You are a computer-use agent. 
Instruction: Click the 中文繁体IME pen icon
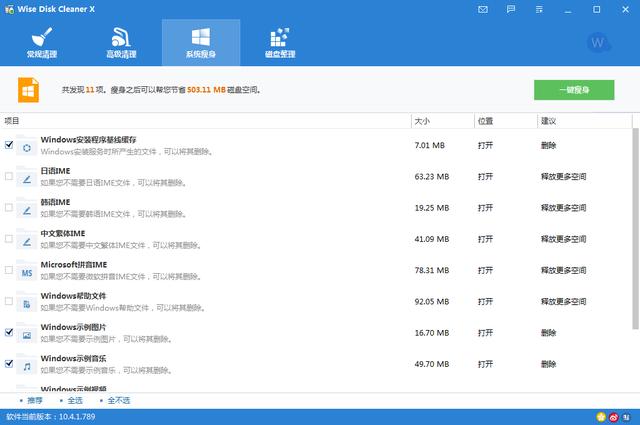pos(27,239)
